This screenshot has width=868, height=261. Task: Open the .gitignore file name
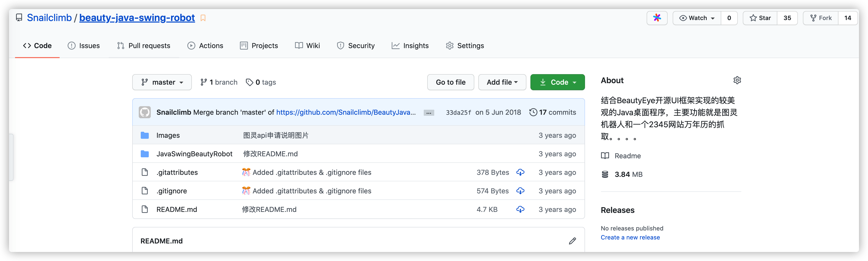coord(172,191)
